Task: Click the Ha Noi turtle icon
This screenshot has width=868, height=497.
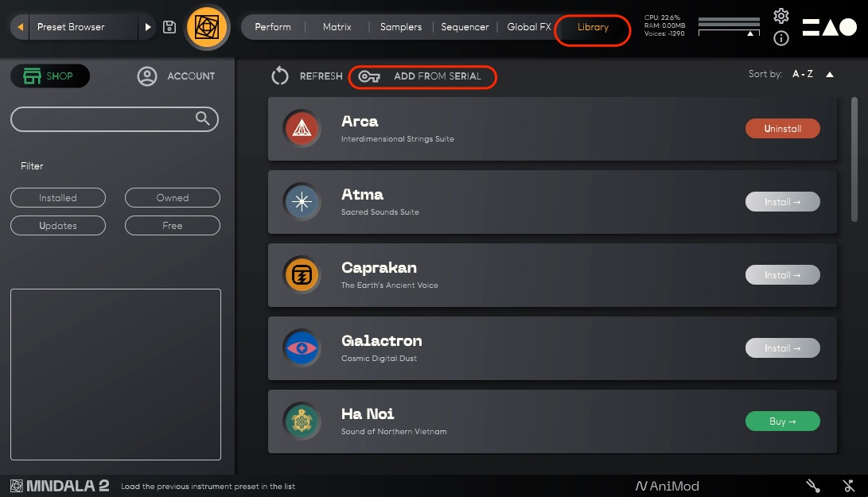Action: [x=302, y=421]
